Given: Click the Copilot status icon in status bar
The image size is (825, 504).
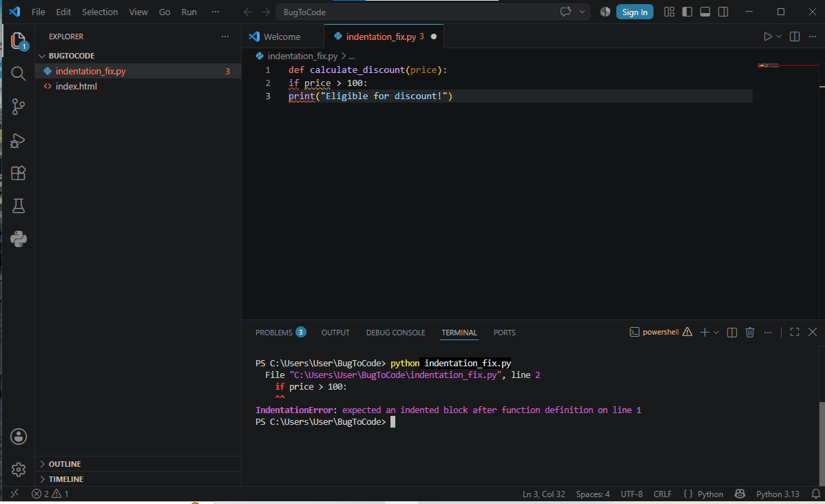Looking at the screenshot, I should coord(740,494).
